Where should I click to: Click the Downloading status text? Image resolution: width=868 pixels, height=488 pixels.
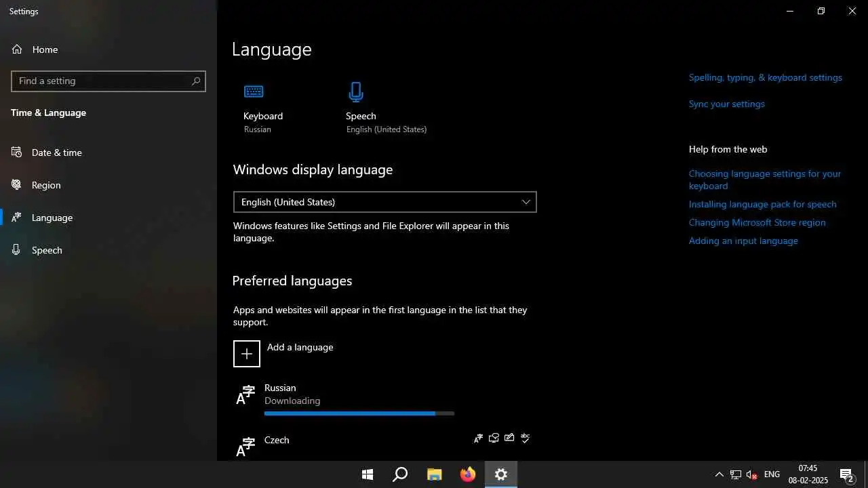[292, 401]
